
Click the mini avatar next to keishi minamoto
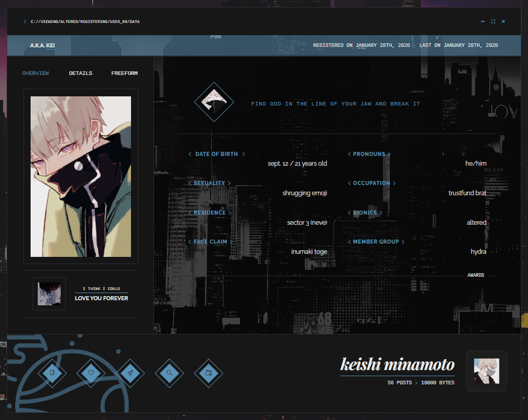[x=487, y=371]
